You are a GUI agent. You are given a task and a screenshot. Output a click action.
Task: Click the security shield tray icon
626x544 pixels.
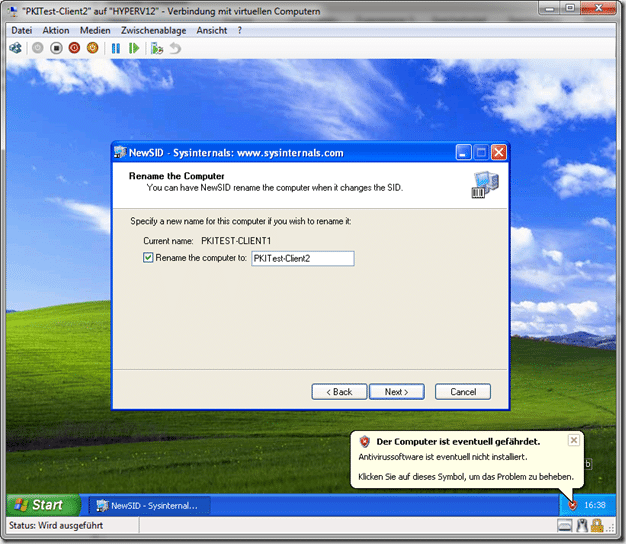pos(573,505)
